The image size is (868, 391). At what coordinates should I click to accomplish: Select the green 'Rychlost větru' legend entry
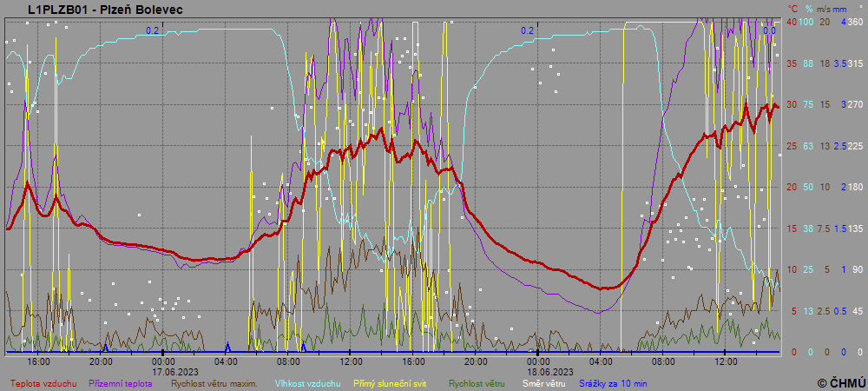point(477,383)
